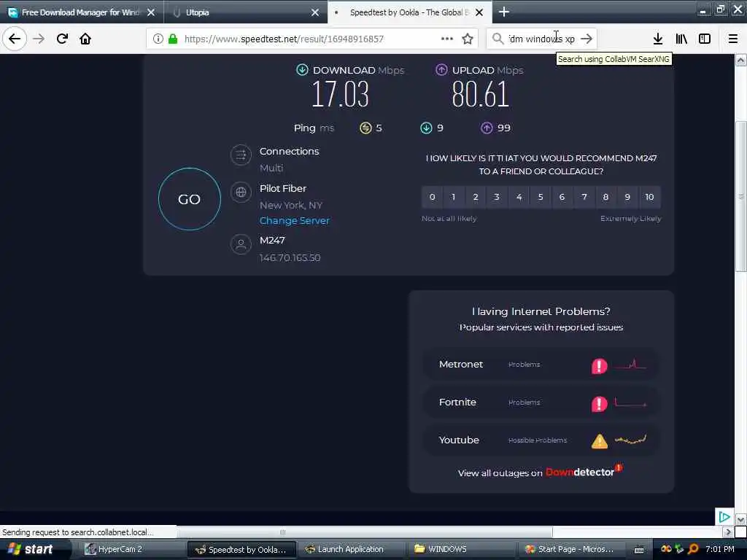
Task: Rate recommendation score 2
Action: [x=476, y=197]
